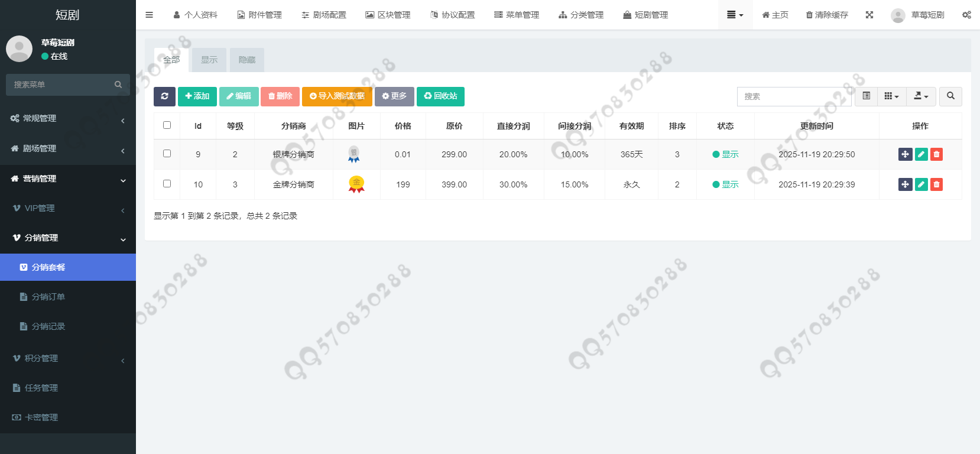The width and height of the screenshot is (980, 454).
Task: Click the 编辑 edit button
Action: [x=239, y=96]
